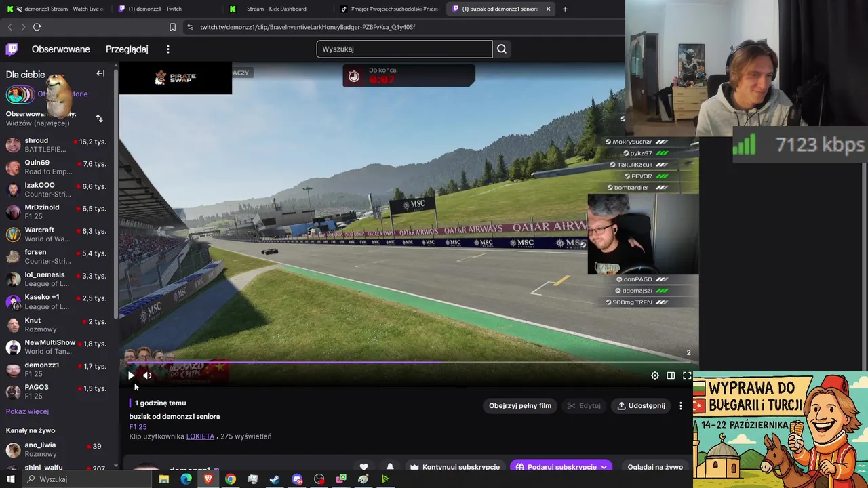The height and width of the screenshot is (488, 868).
Task: Sort followed channels with arrows icon
Action: (100, 119)
